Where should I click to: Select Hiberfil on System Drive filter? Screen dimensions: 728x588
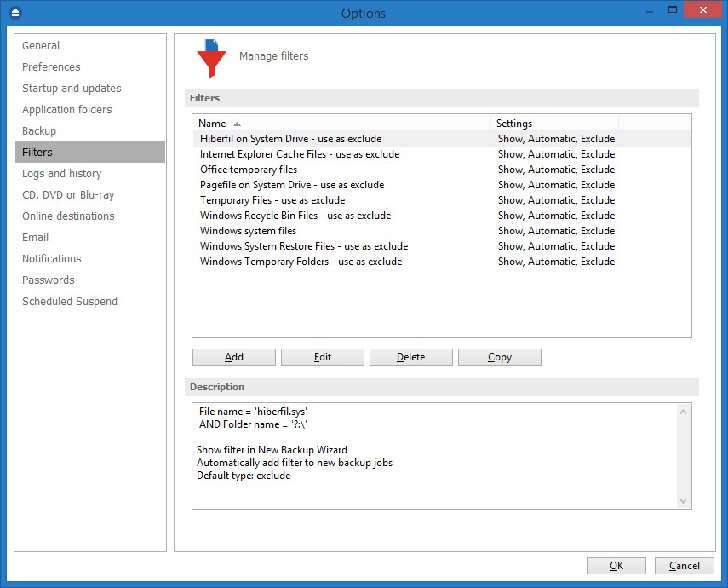[x=290, y=139]
